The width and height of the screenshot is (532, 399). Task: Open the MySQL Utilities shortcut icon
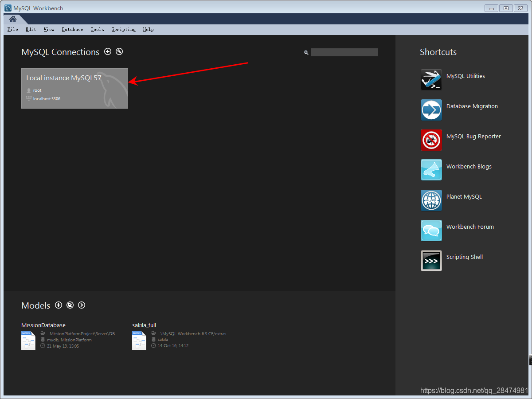coord(431,80)
